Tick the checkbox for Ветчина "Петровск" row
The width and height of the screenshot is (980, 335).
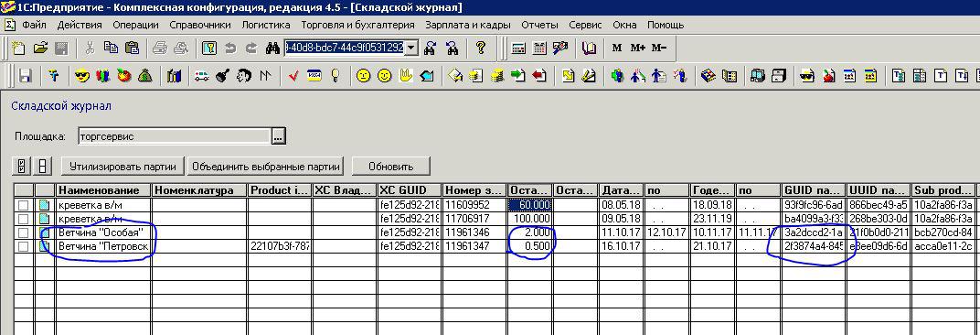click(24, 246)
